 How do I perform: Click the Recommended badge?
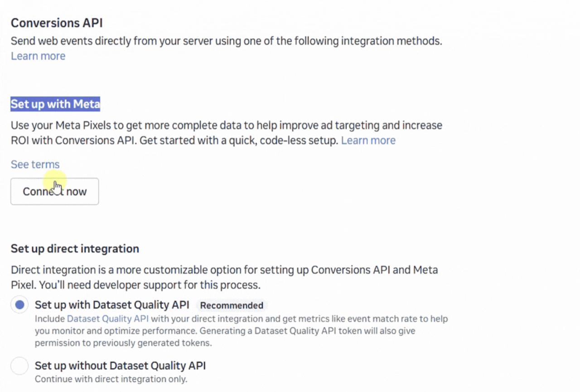[232, 305]
